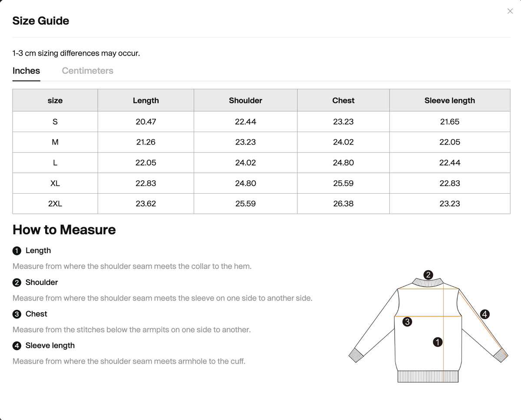Switch to the Centimeters tab
The height and width of the screenshot is (420, 521).
click(87, 71)
